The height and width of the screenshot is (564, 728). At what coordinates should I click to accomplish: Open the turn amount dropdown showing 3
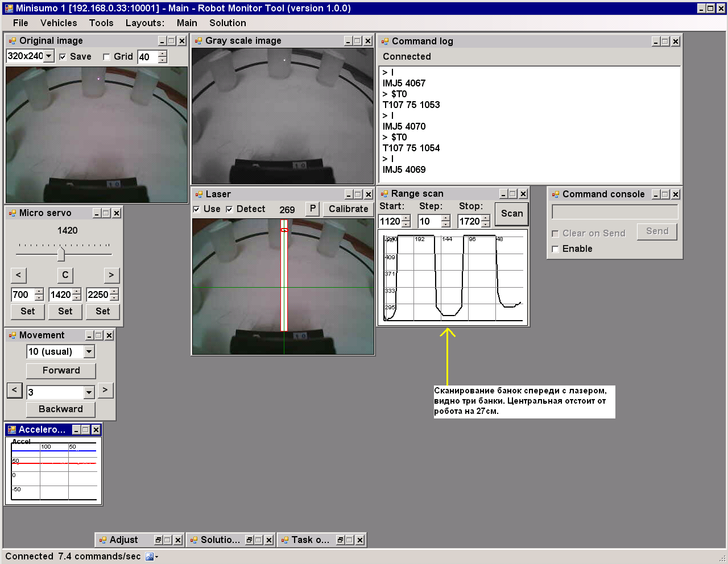click(x=89, y=392)
